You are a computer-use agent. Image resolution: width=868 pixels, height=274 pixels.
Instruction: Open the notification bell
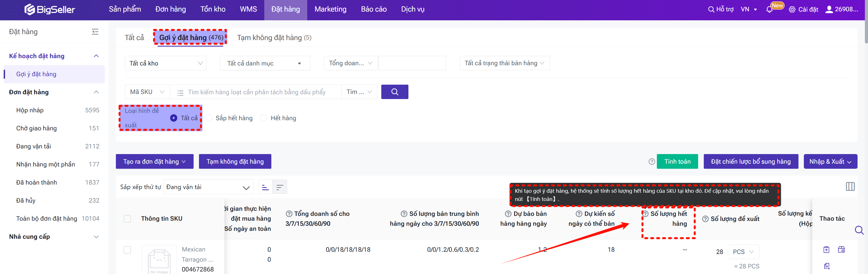click(769, 9)
